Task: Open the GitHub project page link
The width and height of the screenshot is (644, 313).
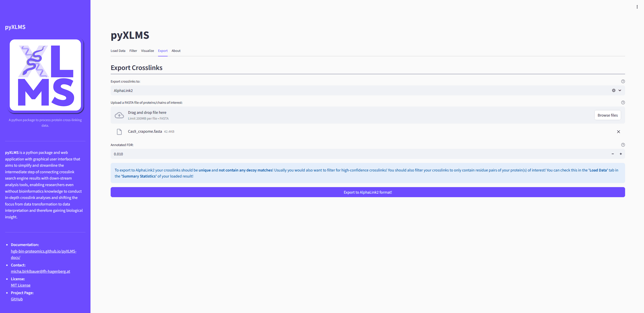Action: [x=17, y=299]
